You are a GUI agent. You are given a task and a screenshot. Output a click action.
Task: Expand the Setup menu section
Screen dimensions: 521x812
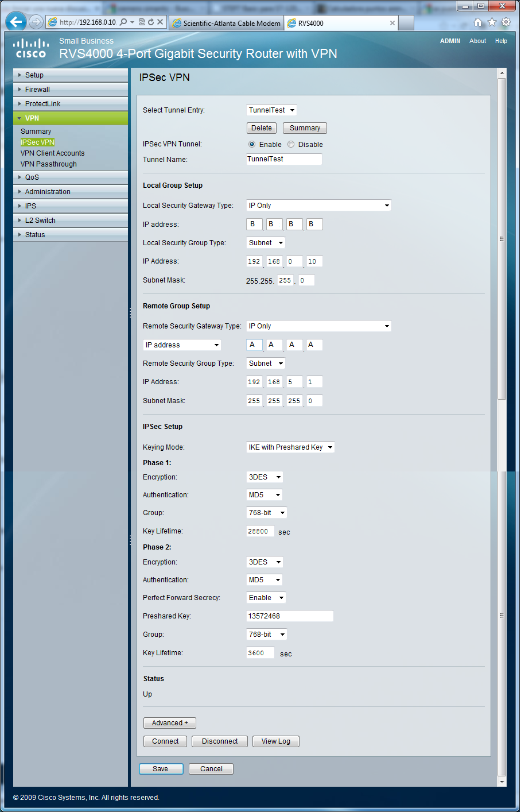click(71, 75)
